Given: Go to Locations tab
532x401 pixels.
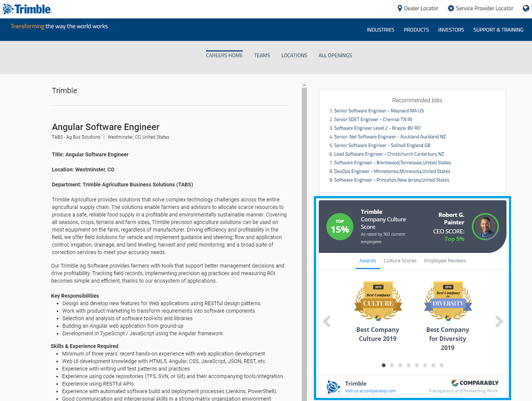Looking at the screenshot, I should click(294, 55).
